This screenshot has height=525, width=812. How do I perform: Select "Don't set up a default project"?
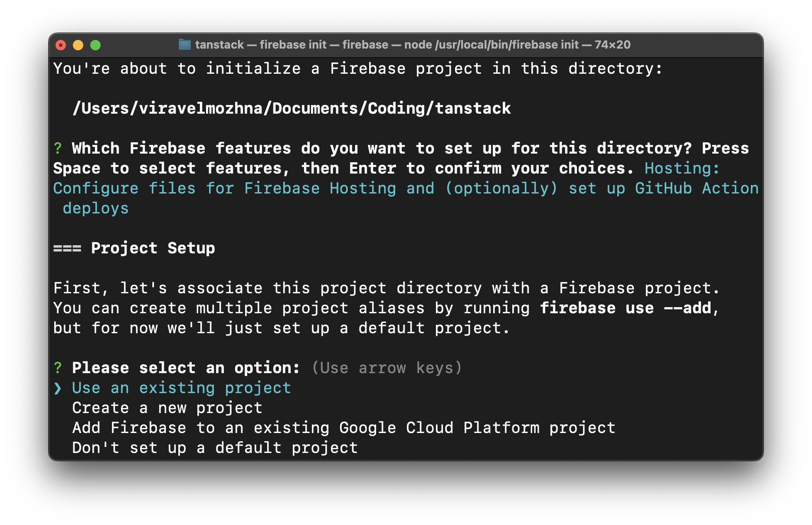[x=214, y=447]
